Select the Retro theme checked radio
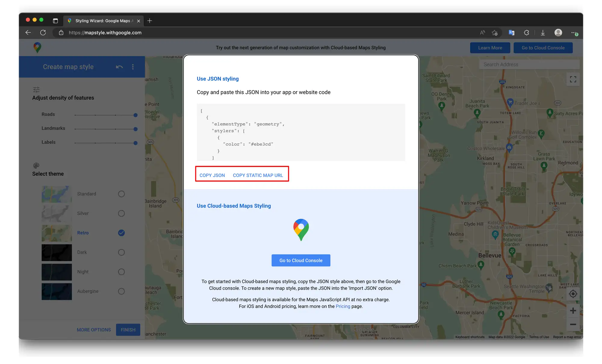 pos(121,233)
